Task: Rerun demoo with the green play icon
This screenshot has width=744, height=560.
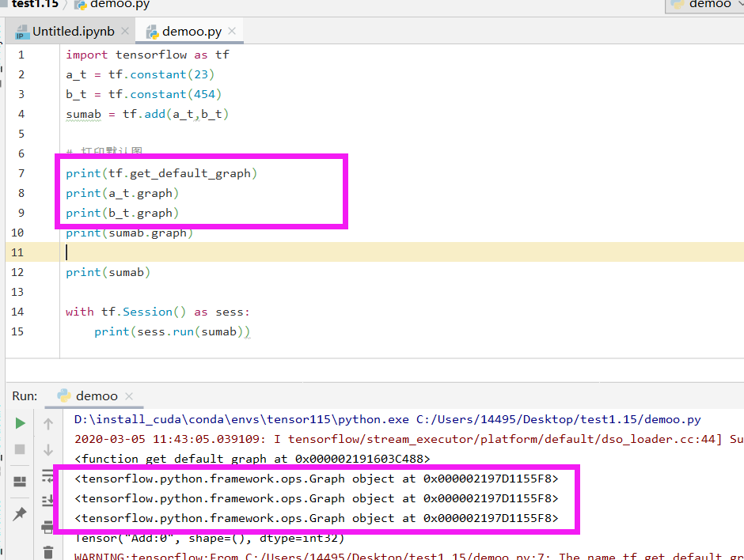Action: (20, 423)
